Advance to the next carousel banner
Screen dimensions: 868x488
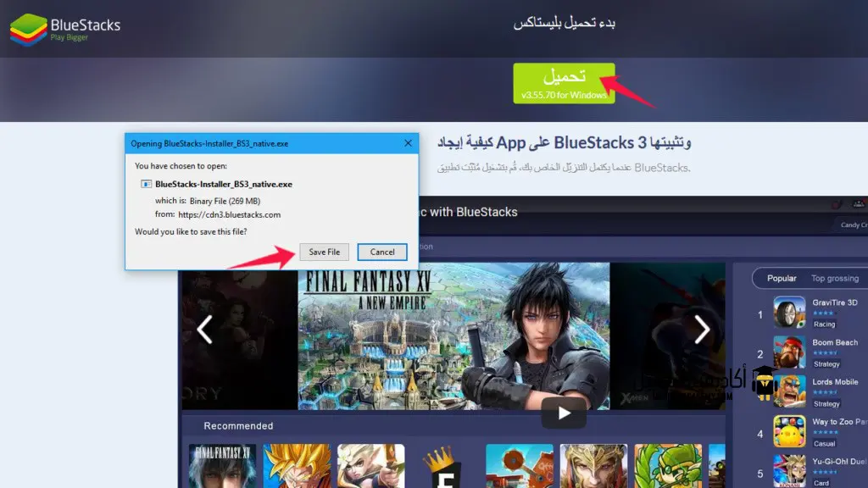coord(702,330)
